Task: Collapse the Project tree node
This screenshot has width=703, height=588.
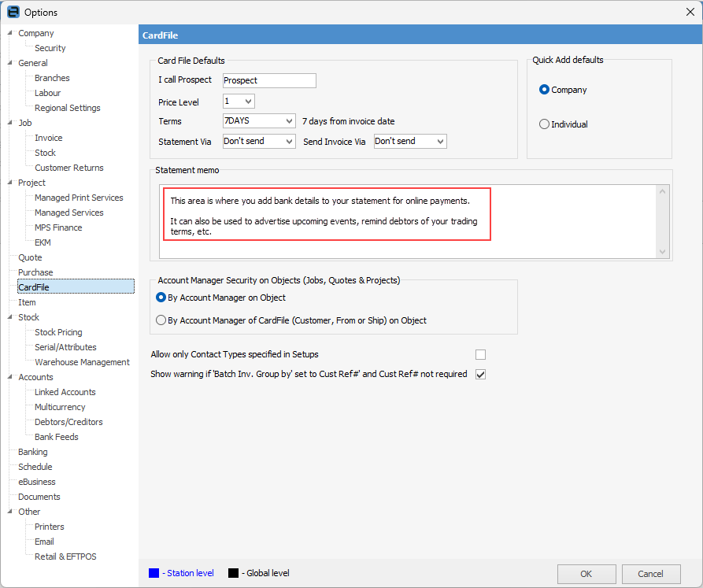Action: point(10,183)
